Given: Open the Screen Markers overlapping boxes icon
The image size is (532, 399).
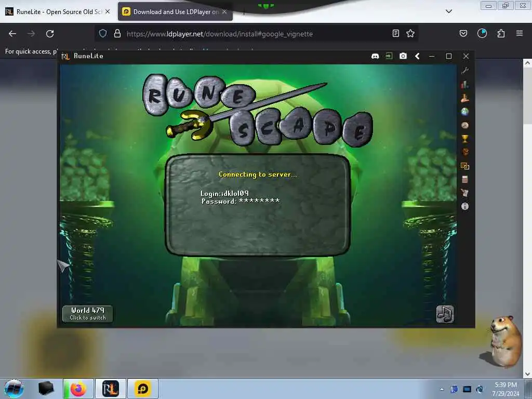Looking at the screenshot, I should 465,166.
